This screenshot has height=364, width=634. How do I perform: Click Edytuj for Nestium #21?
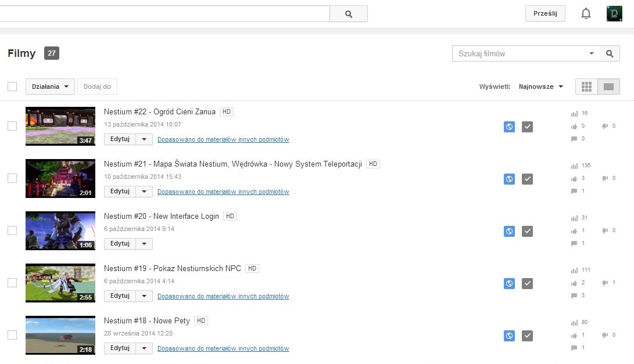[120, 192]
